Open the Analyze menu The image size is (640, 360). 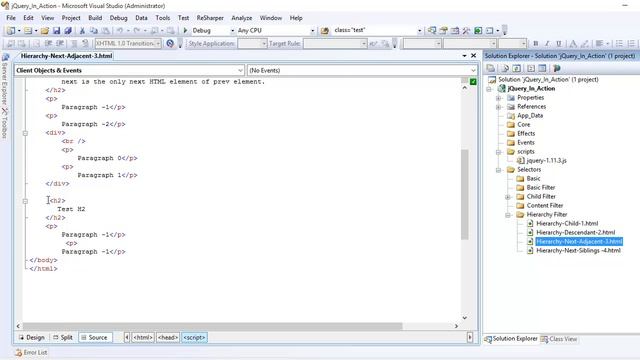pyautogui.click(x=242, y=18)
